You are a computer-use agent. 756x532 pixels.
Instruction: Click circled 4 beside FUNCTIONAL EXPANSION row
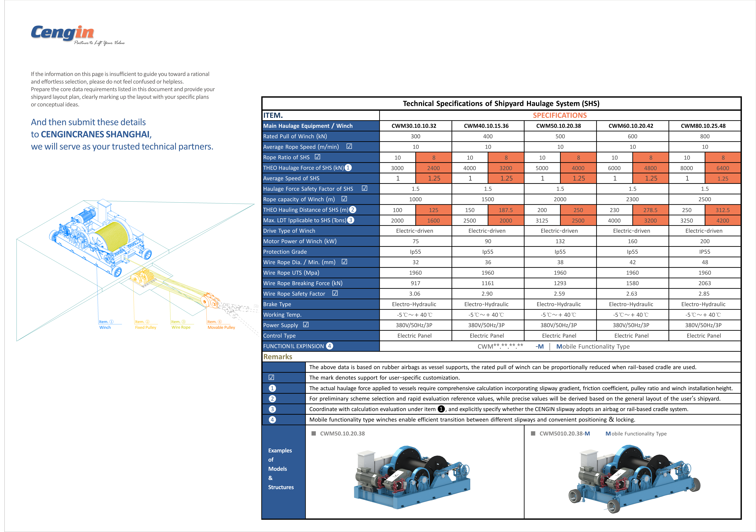tap(330, 346)
